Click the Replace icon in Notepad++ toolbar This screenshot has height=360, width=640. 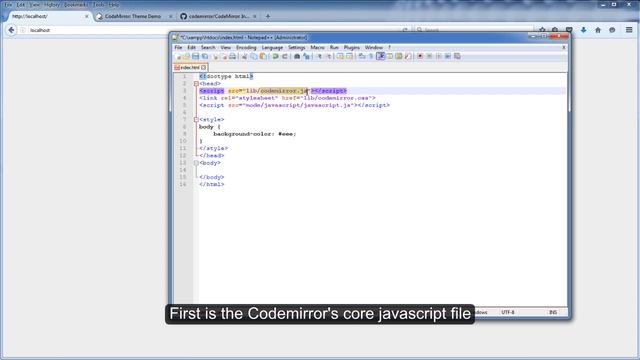[x=306, y=56]
